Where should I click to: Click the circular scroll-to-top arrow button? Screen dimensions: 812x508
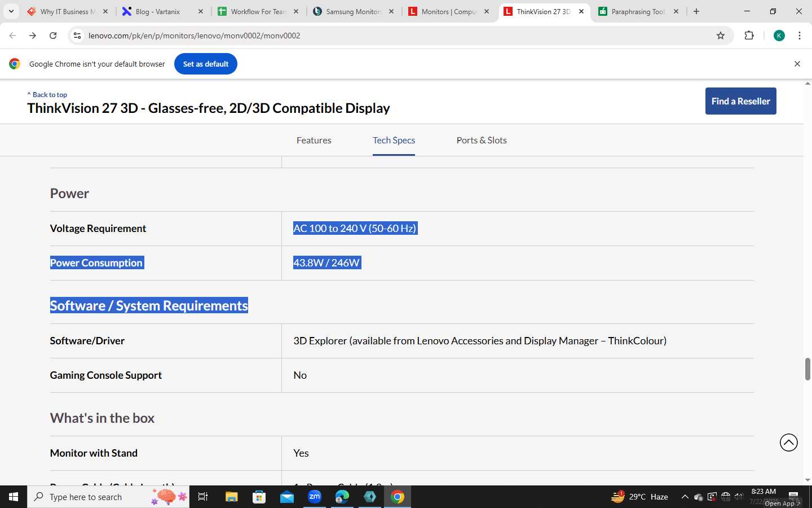pos(789,443)
